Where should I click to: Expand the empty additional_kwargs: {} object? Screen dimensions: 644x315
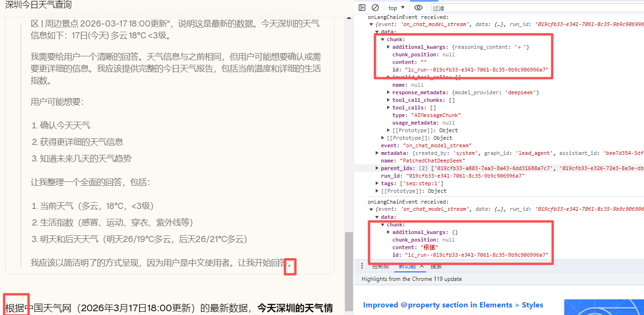tap(389, 232)
